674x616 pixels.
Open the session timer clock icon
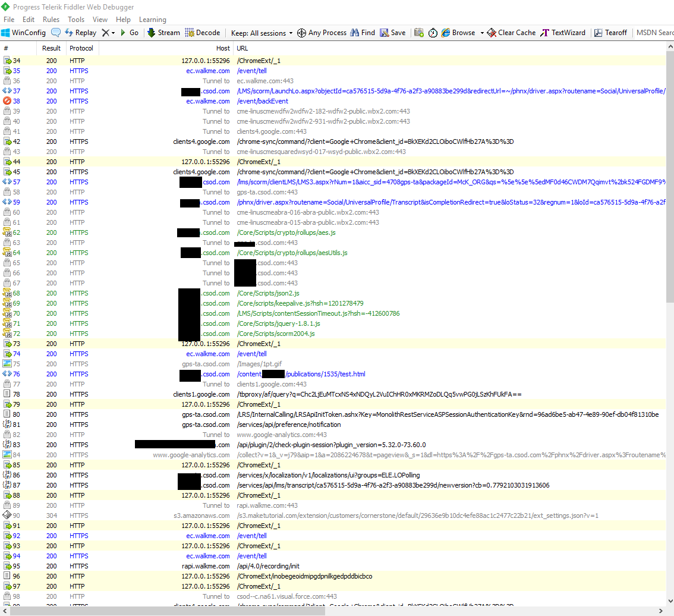point(433,33)
